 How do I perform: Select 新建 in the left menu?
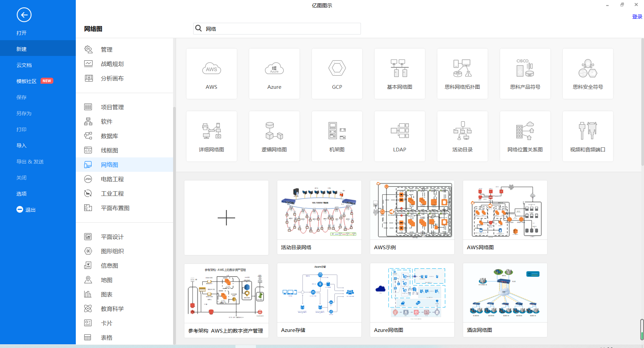38,49
